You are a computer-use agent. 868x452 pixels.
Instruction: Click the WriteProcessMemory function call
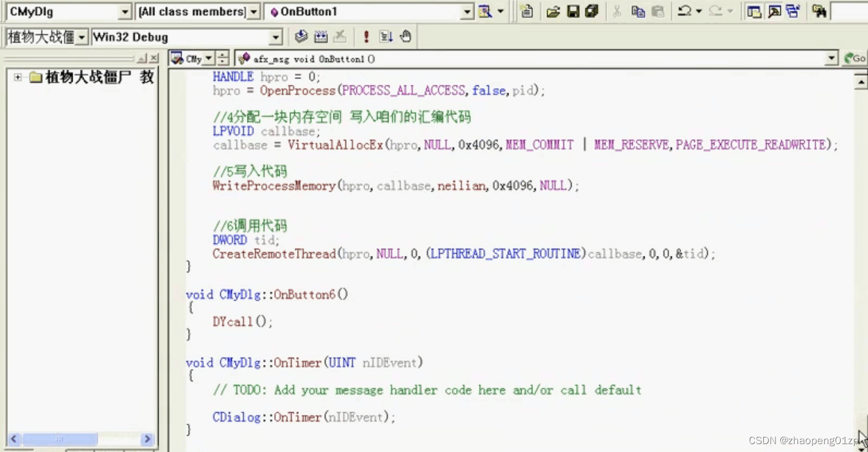coord(274,186)
